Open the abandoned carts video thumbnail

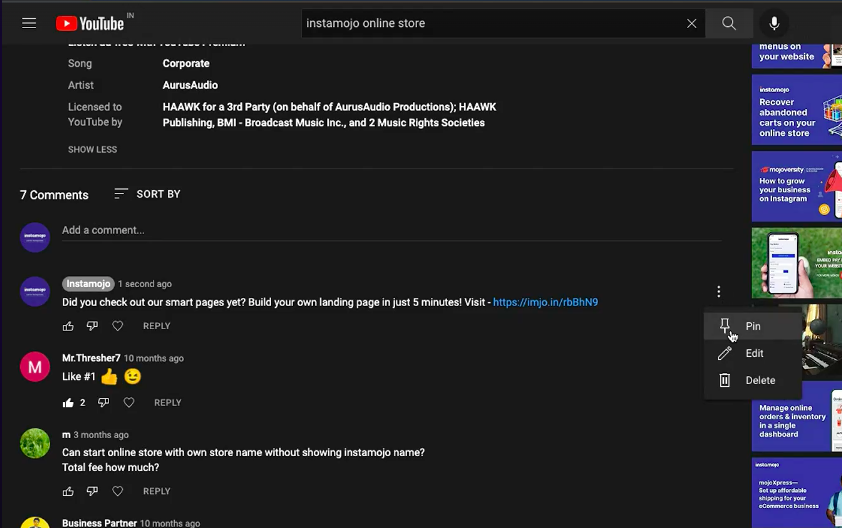tap(797, 110)
